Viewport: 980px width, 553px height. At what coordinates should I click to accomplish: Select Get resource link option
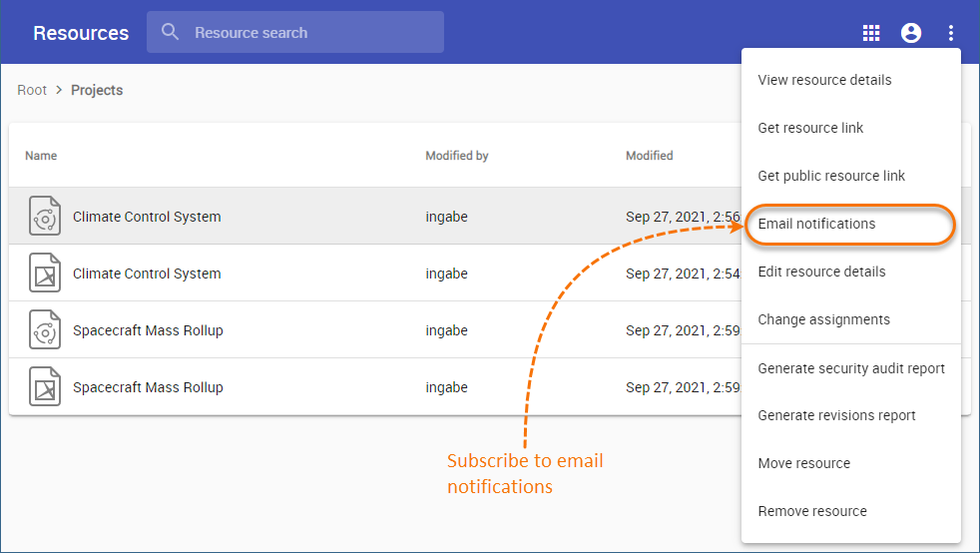810,128
